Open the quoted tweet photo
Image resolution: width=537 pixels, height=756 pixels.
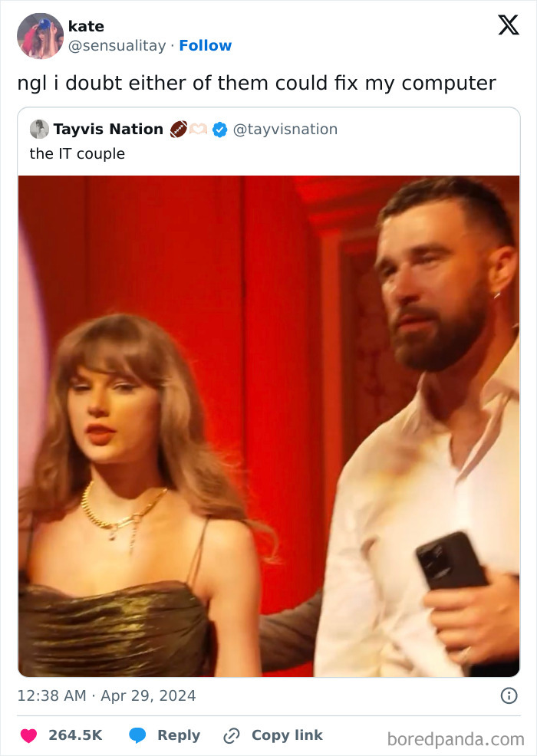coord(268,426)
